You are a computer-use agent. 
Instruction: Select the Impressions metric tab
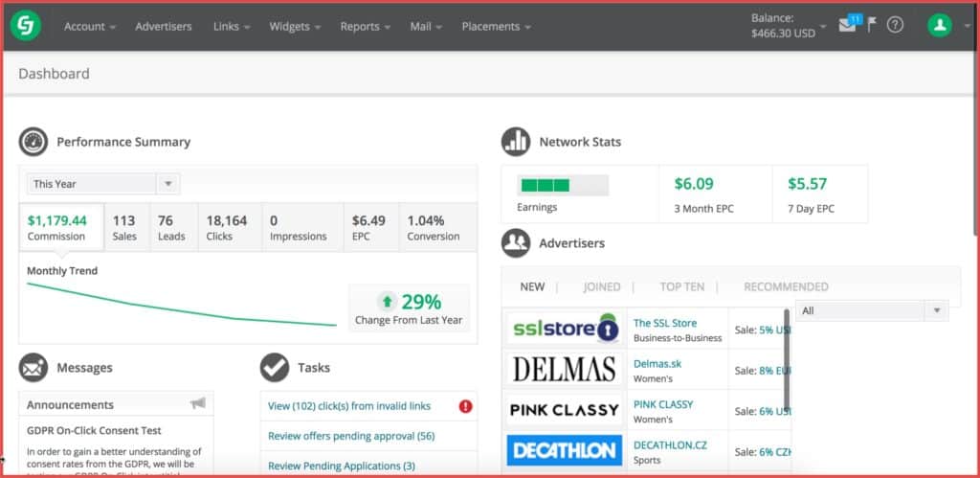(303, 228)
